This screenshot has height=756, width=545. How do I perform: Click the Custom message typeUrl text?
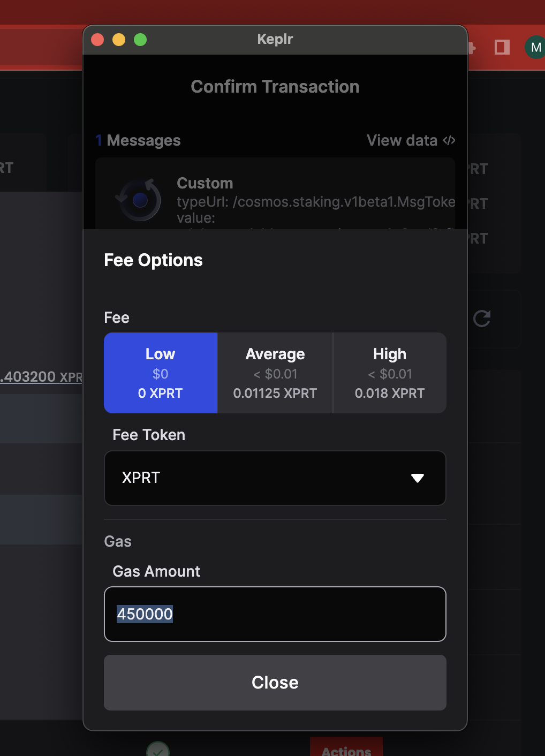316,202
